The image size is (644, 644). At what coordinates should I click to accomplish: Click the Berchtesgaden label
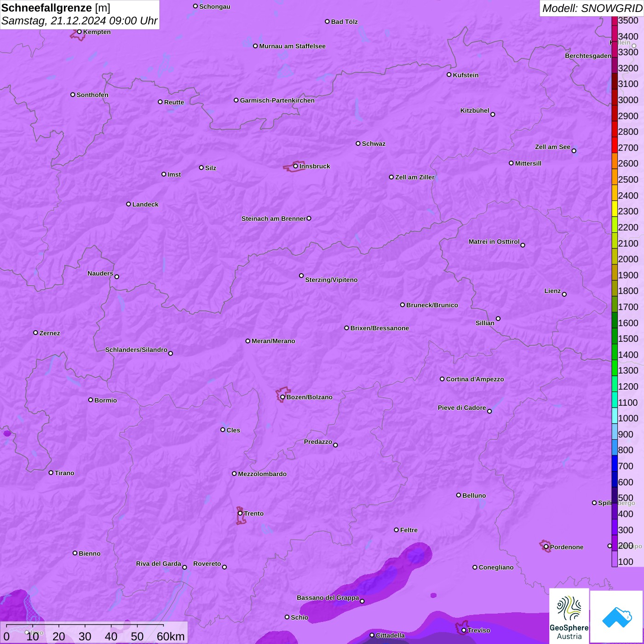pos(588,56)
